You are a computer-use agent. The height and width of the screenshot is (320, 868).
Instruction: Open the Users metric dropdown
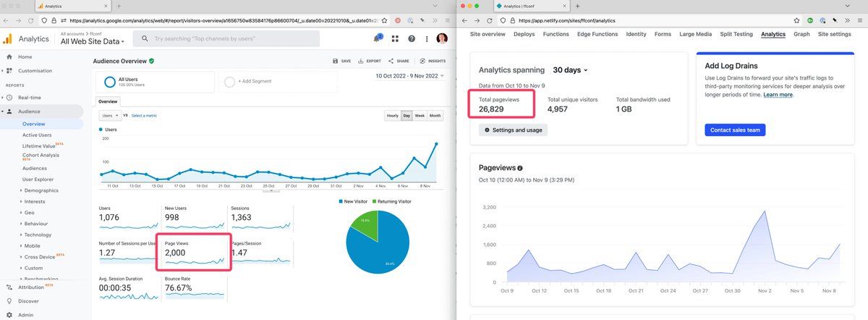point(110,115)
